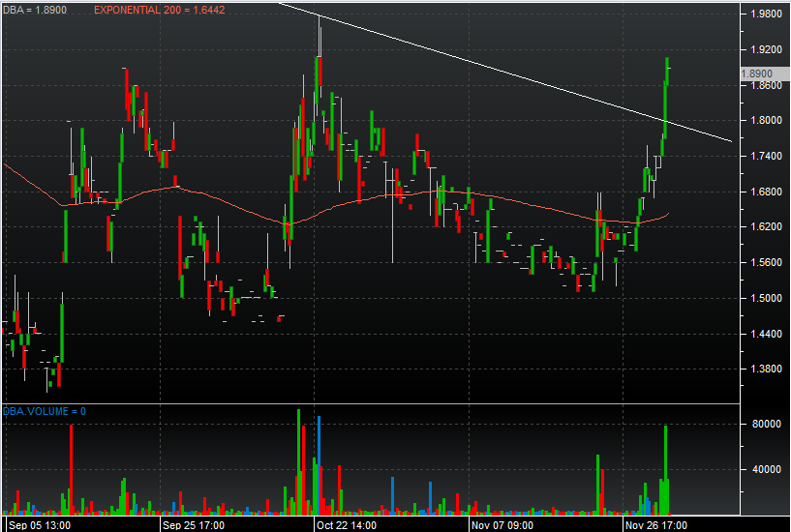791x532 pixels.
Task: Click the 1.8600 price axis label
Action: pyautogui.click(x=766, y=86)
